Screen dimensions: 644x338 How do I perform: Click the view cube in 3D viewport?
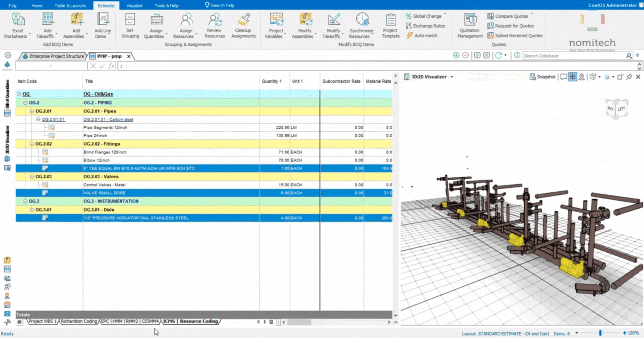[617, 109]
